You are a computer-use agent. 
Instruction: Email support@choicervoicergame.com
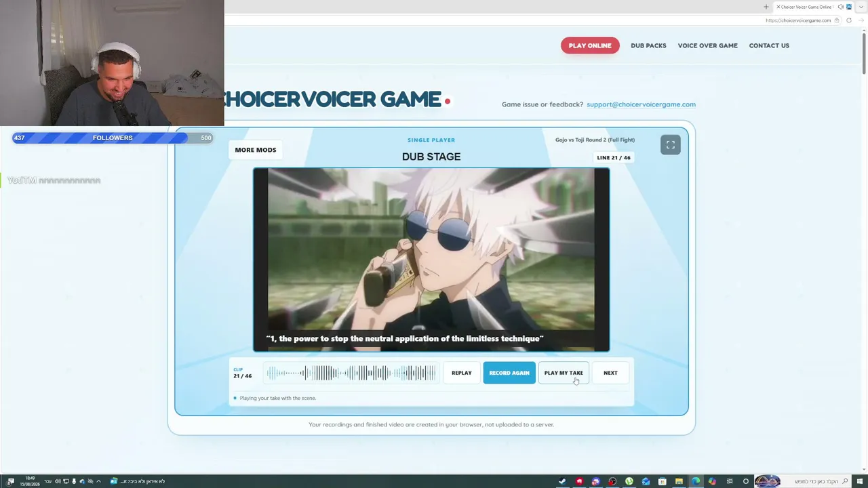coord(641,104)
